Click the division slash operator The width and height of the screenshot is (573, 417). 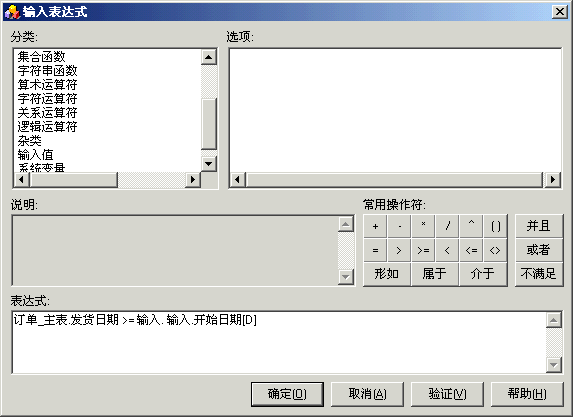tap(447, 226)
